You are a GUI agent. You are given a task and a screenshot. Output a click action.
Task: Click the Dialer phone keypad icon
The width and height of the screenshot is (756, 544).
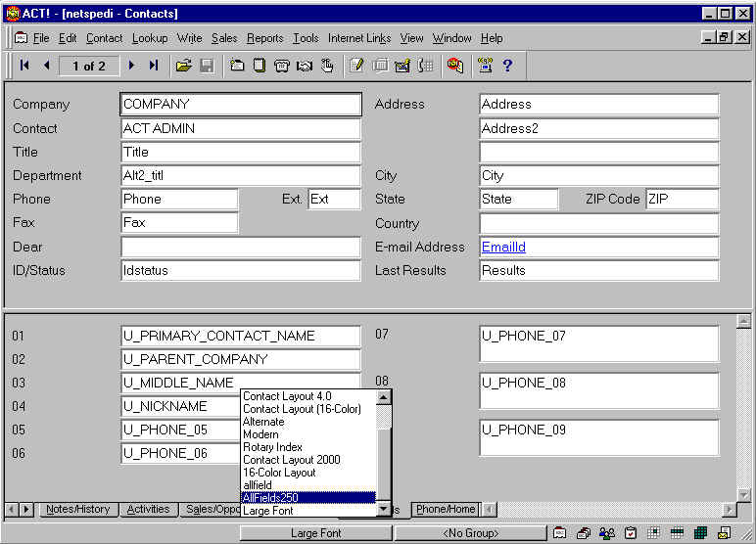pyautogui.click(x=425, y=65)
